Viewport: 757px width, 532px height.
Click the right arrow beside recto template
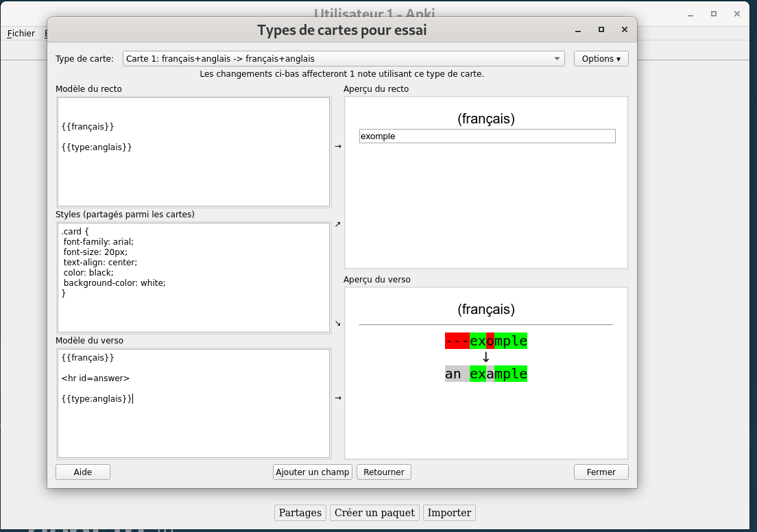[337, 146]
